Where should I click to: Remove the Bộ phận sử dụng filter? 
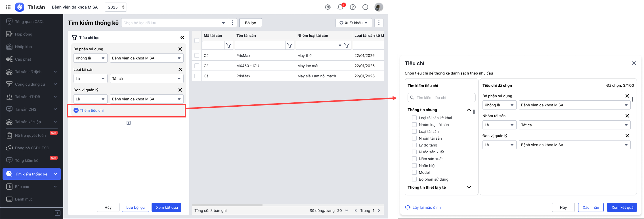click(180, 49)
